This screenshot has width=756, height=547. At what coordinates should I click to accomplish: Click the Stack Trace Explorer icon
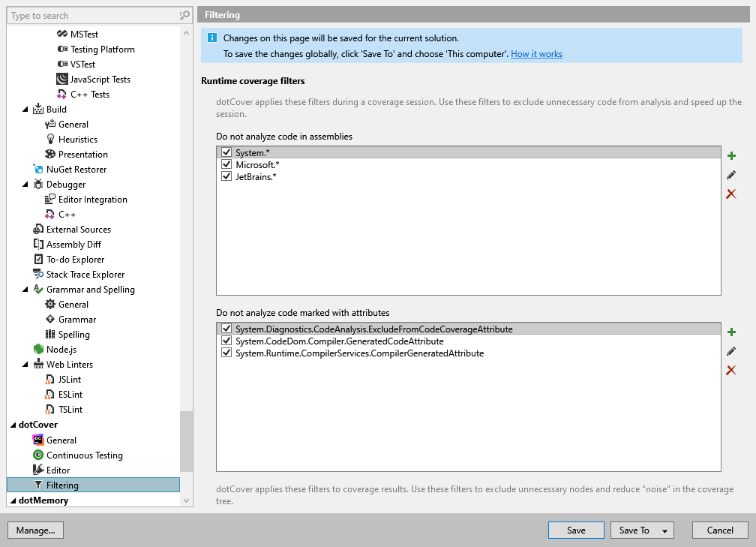pos(38,274)
